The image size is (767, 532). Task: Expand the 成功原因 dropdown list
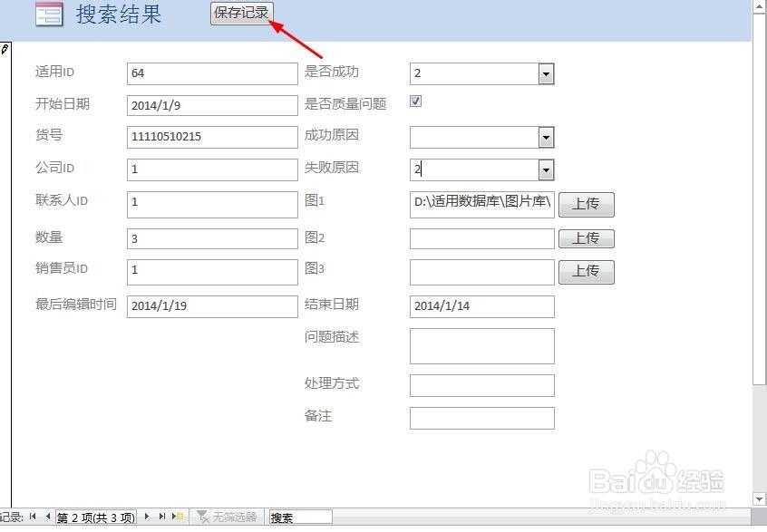coord(546,136)
